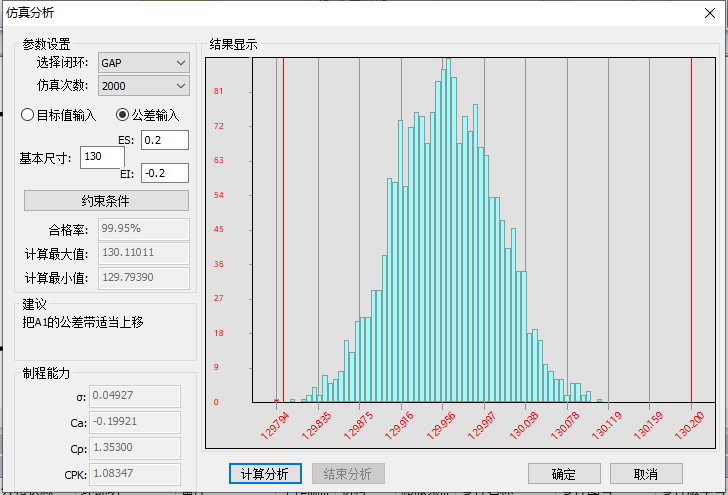Screen dimensions: 728x495
Task: Click the CPK value field
Action: coord(134,474)
